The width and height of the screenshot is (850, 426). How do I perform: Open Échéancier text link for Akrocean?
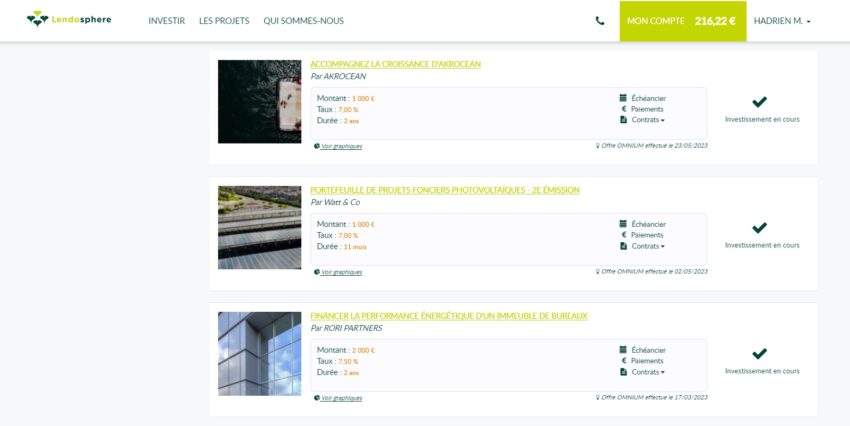pyautogui.click(x=648, y=98)
